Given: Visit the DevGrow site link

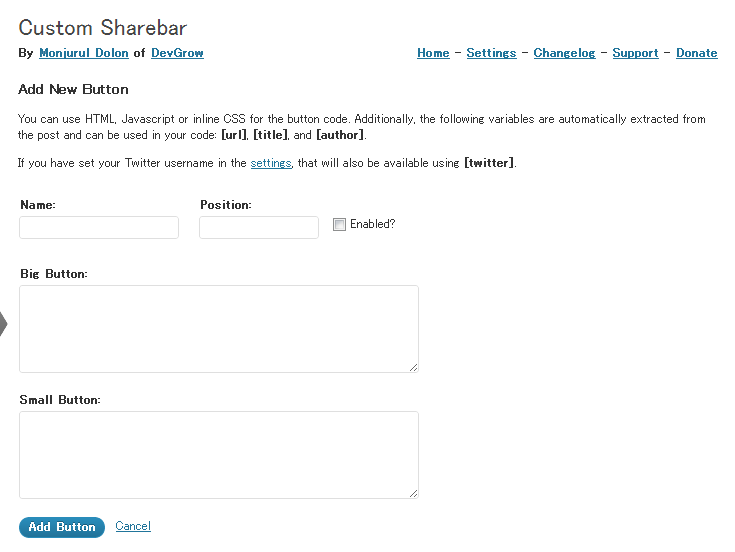Looking at the screenshot, I should (177, 53).
